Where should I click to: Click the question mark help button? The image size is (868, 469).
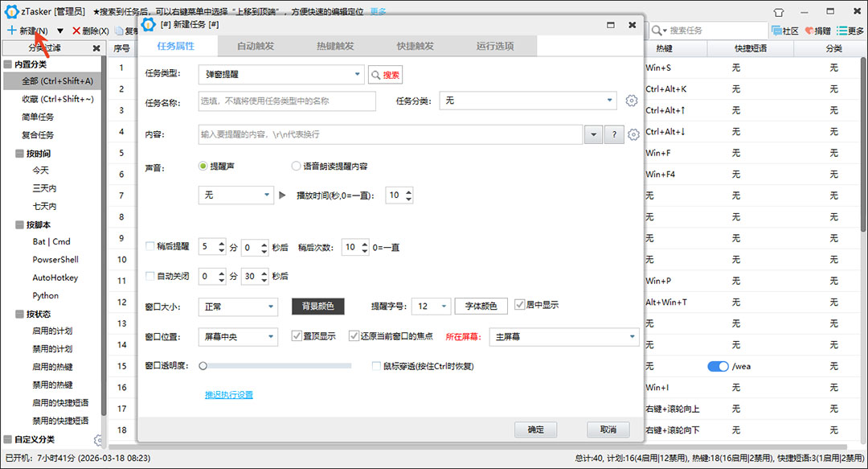coord(614,134)
